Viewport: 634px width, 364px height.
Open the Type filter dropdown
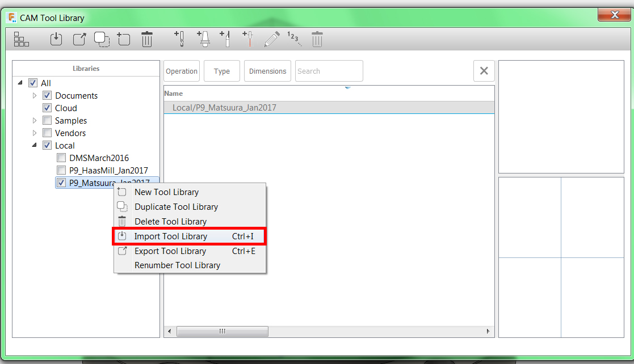[221, 71]
